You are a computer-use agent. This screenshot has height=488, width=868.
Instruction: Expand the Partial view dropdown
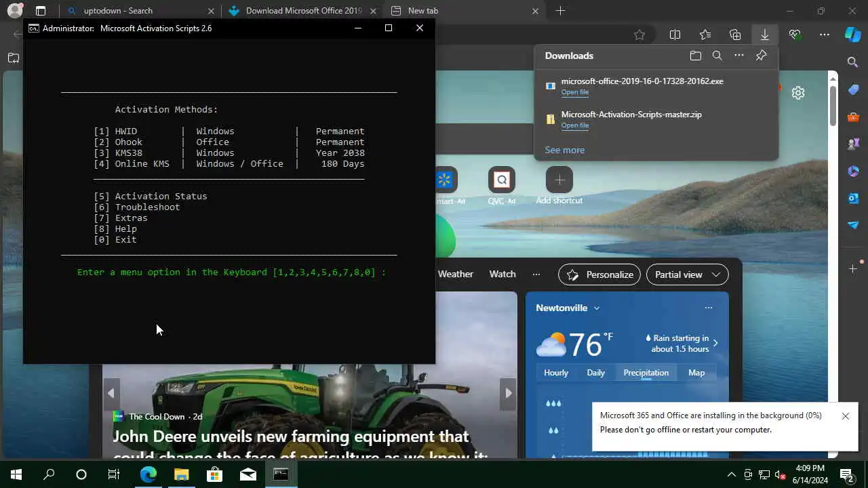pyautogui.click(x=688, y=274)
